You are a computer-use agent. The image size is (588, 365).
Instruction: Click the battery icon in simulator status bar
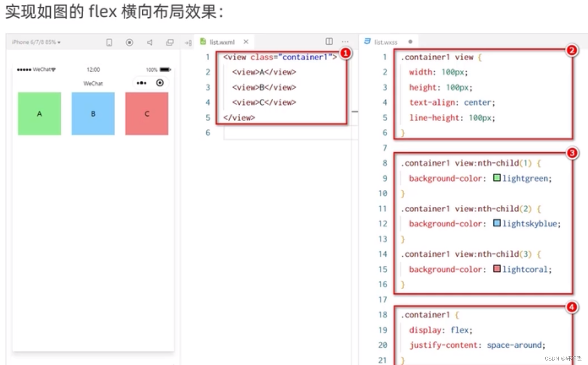(165, 69)
